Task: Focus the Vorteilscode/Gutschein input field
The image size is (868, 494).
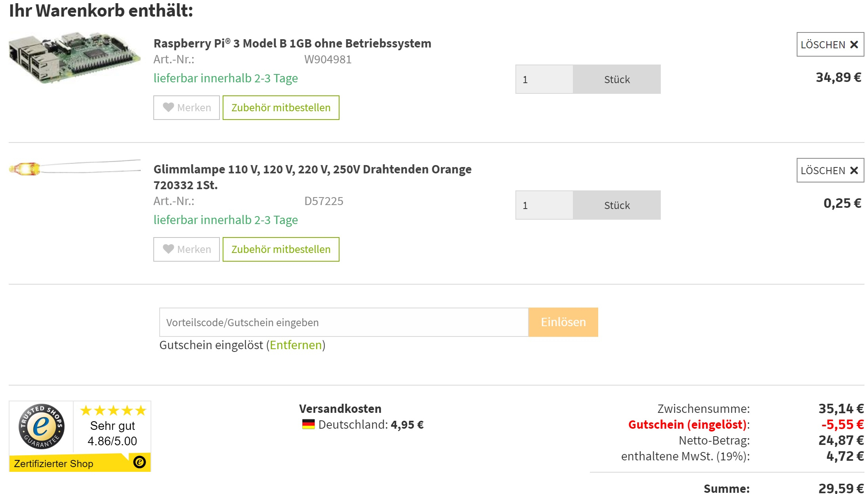Action: coord(344,322)
